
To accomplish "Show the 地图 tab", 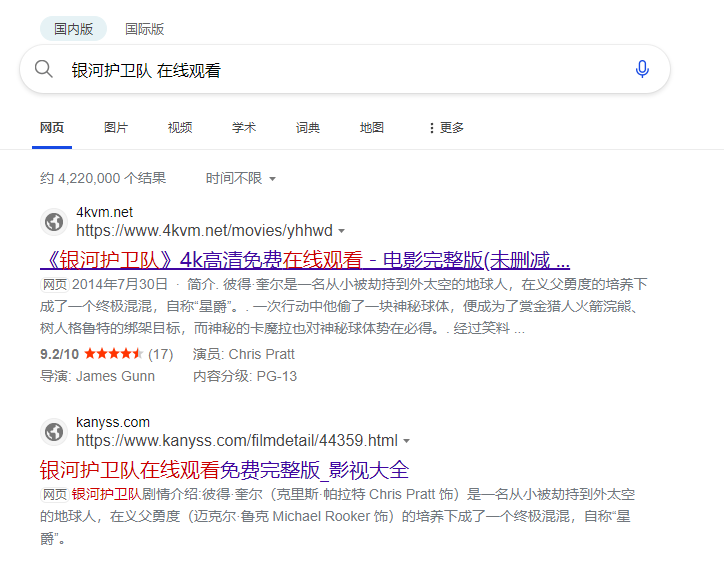I will (372, 128).
